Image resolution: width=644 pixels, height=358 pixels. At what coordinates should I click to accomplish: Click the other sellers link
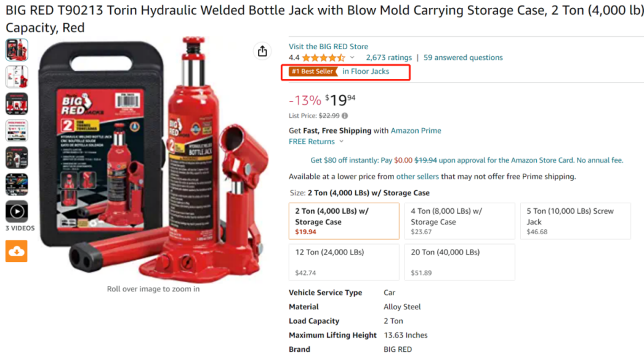[x=417, y=177]
